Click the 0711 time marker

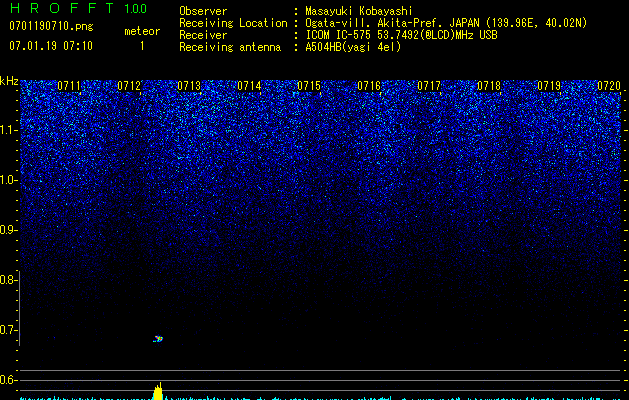point(69,86)
